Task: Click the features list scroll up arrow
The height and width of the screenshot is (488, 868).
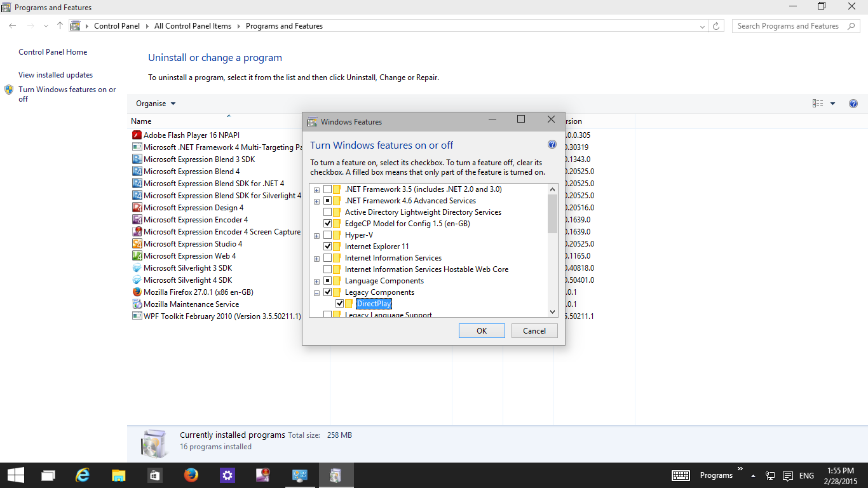Action: tap(552, 189)
